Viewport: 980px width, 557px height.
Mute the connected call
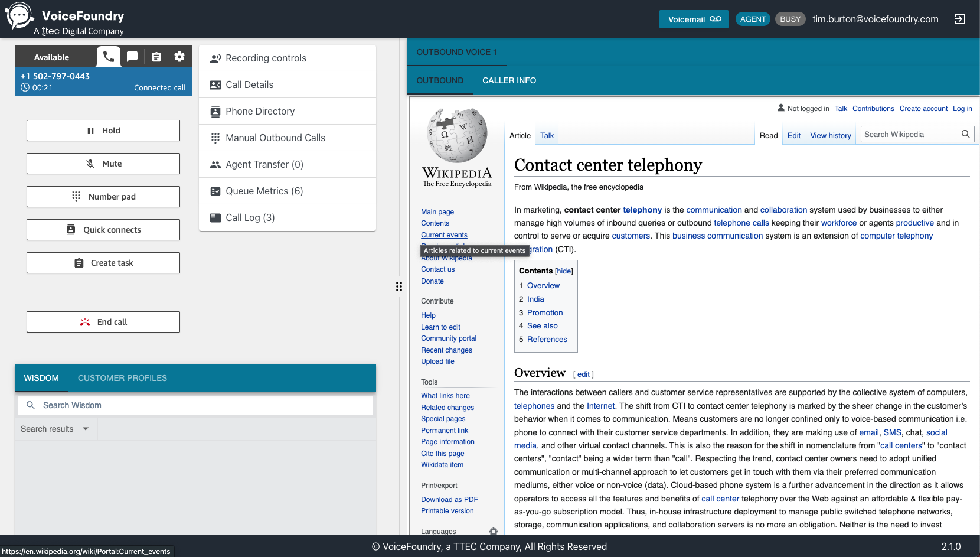(x=103, y=164)
